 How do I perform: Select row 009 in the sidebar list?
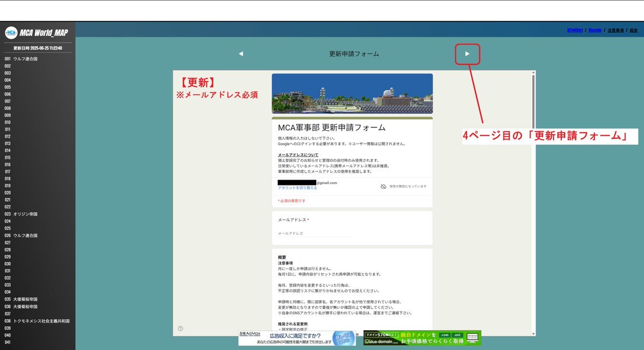point(38,115)
